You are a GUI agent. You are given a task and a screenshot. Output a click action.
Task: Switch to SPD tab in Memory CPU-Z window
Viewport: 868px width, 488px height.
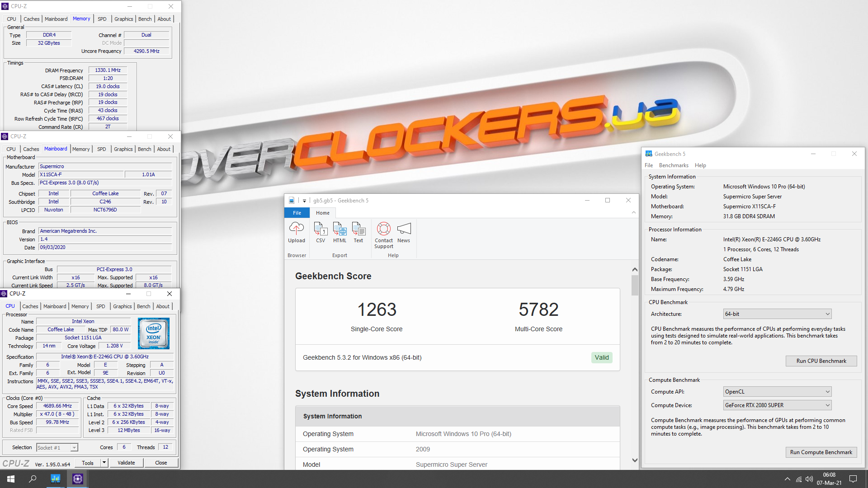[x=102, y=19]
